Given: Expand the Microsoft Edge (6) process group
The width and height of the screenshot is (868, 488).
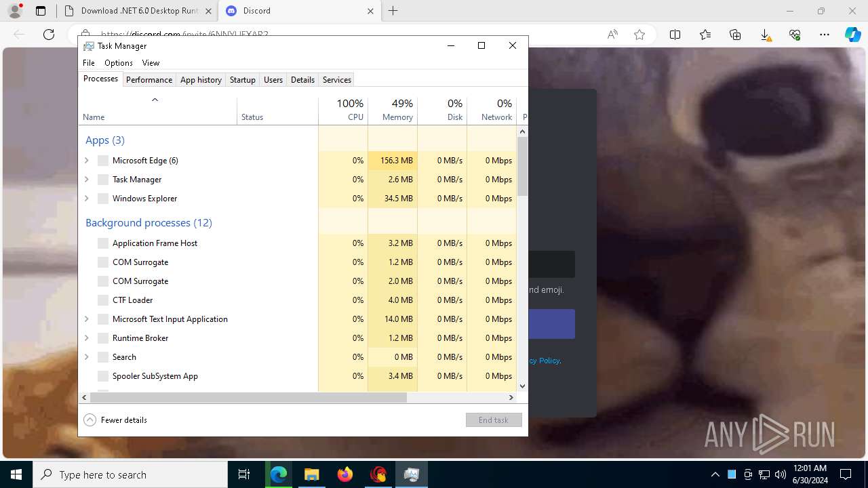Looking at the screenshot, I should pos(87,161).
